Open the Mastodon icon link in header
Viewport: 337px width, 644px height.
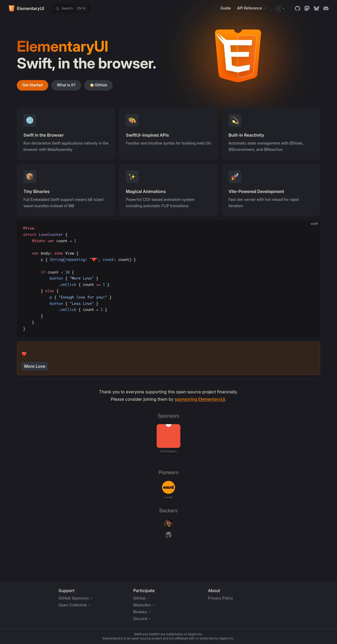pos(307,8)
